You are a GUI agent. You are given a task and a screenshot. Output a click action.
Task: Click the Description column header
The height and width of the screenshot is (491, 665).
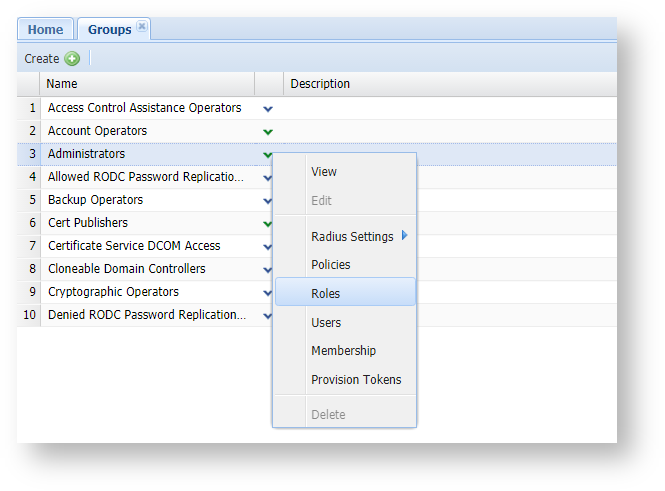(320, 84)
